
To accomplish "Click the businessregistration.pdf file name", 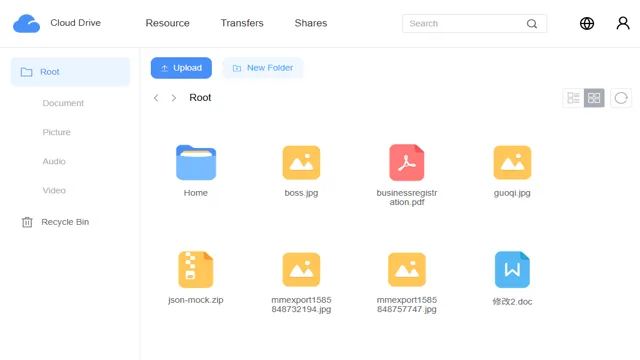I will tap(407, 198).
